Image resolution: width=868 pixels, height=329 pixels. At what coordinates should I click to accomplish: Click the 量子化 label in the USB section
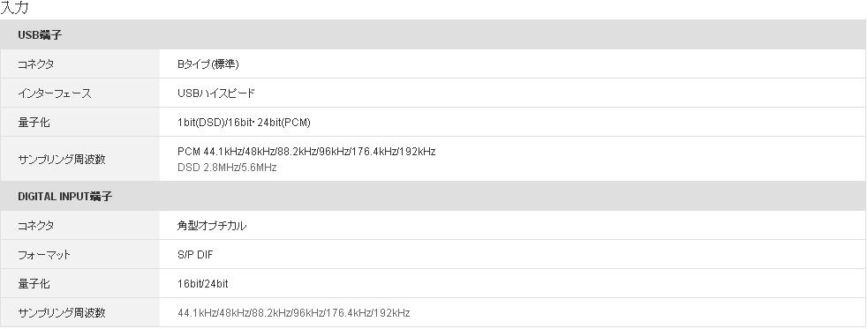click(x=34, y=123)
